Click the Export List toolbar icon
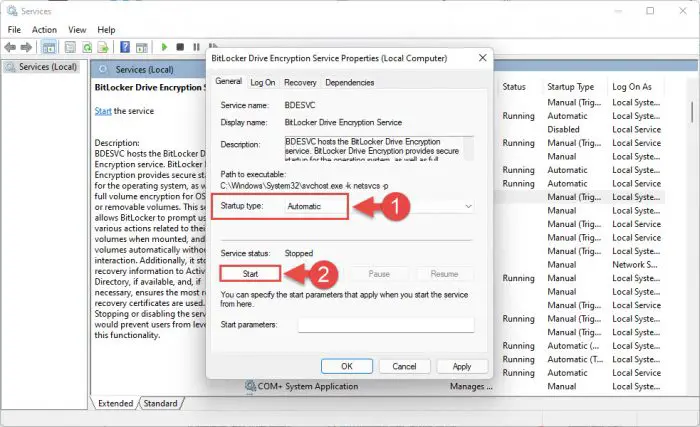 pos(103,47)
